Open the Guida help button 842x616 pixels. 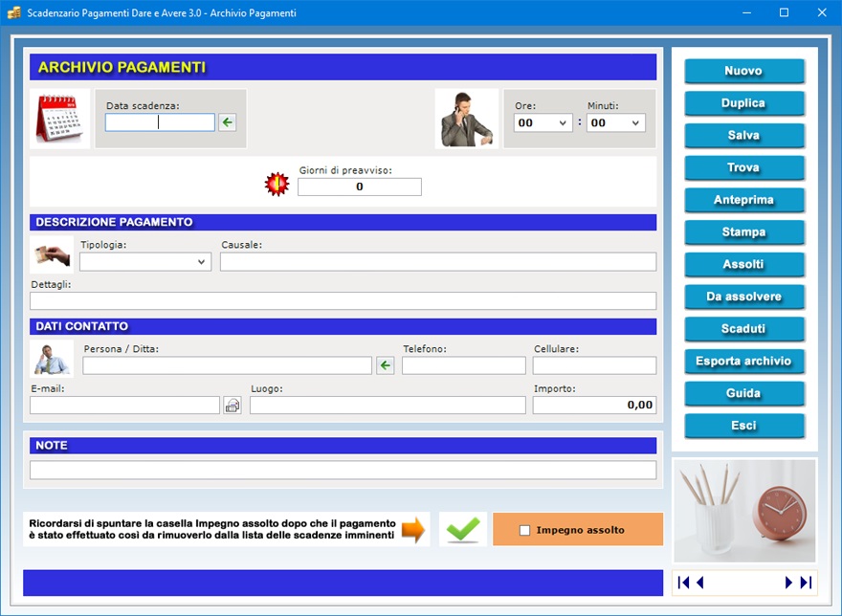click(x=743, y=393)
